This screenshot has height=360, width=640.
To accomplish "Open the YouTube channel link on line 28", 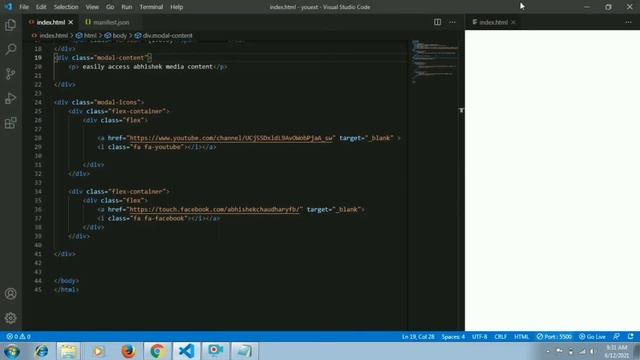I will click(231, 138).
